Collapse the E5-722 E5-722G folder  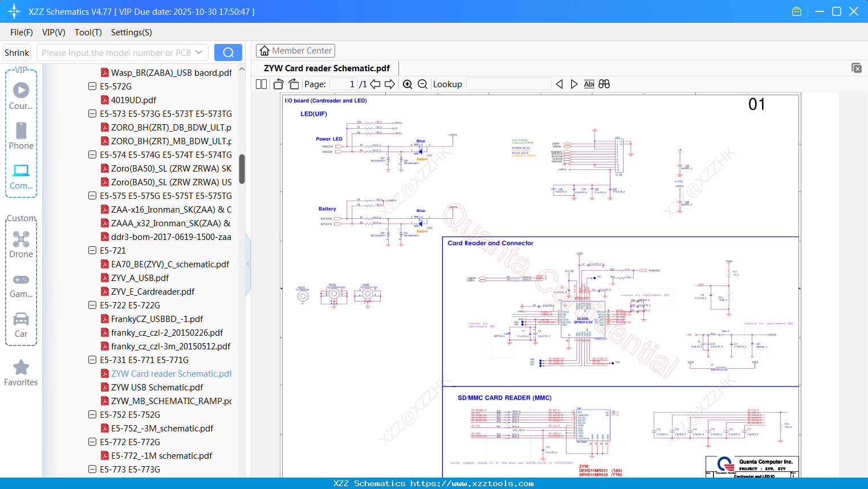(92, 305)
